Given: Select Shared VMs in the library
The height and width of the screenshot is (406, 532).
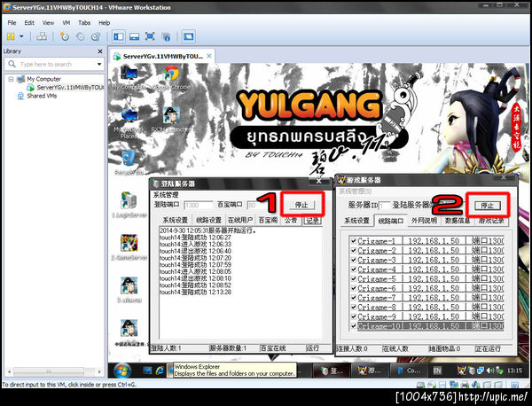Looking at the screenshot, I should [x=42, y=96].
